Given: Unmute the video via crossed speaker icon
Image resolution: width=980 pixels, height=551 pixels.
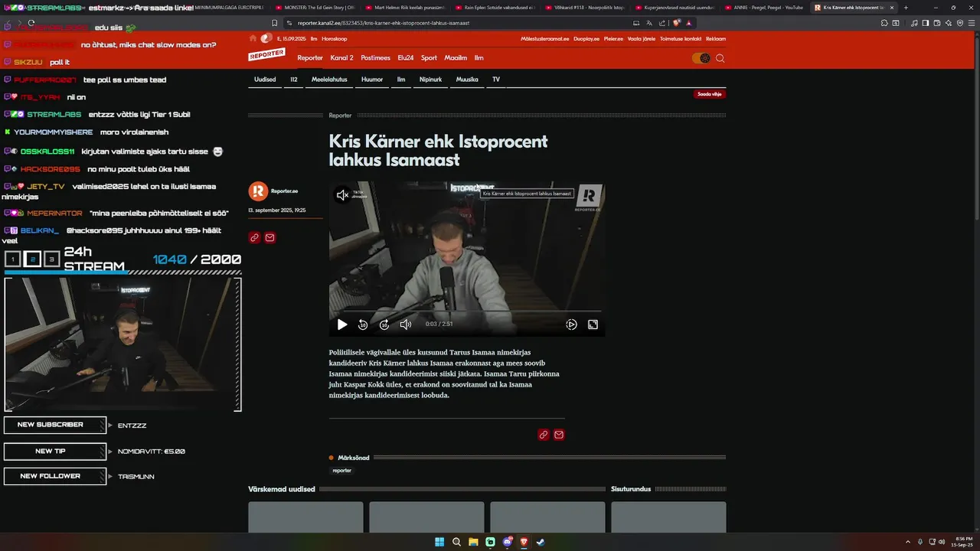Looking at the screenshot, I should click(x=342, y=195).
